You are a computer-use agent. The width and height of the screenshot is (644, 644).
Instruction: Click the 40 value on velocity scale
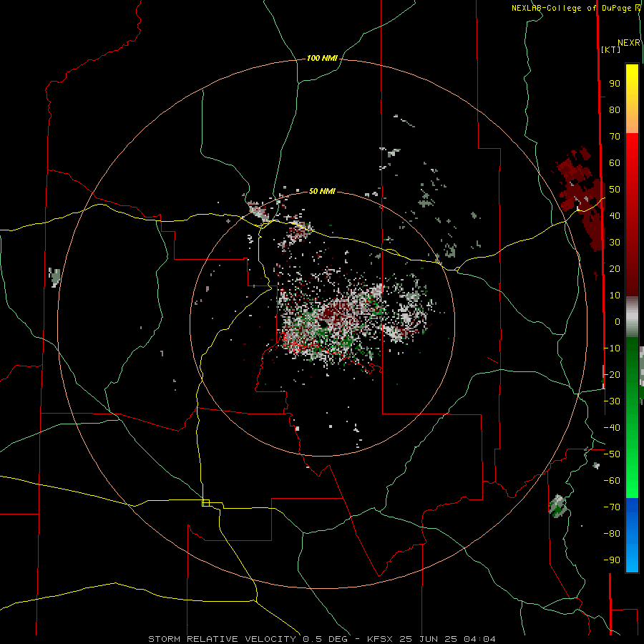pos(615,216)
